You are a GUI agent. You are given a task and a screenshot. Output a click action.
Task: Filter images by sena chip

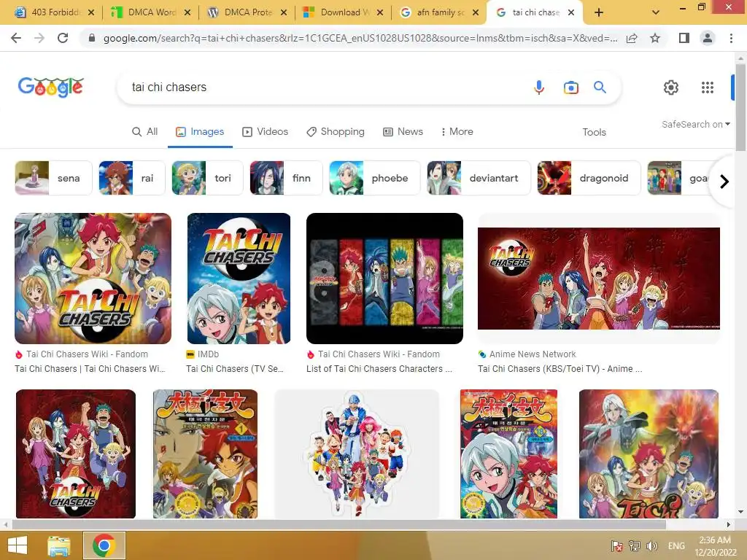tap(53, 178)
